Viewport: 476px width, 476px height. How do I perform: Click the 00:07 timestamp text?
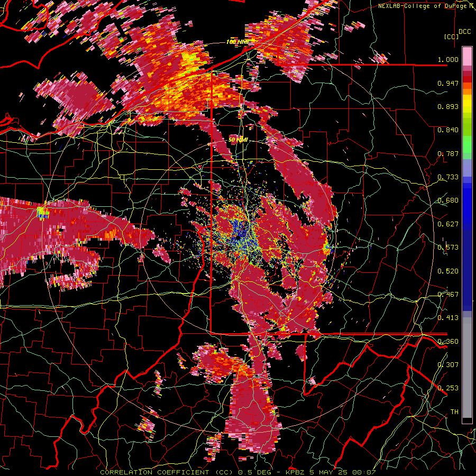(364, 472)
